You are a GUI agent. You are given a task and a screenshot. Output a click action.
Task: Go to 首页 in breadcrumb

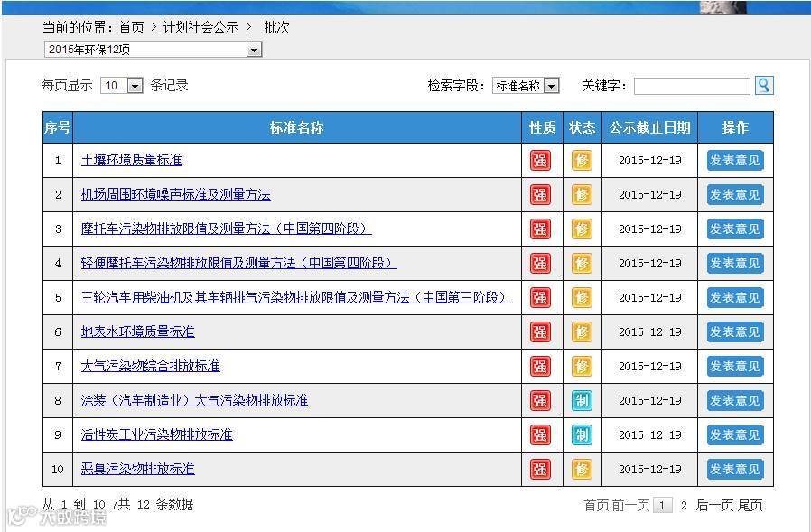tap(131, 27)
